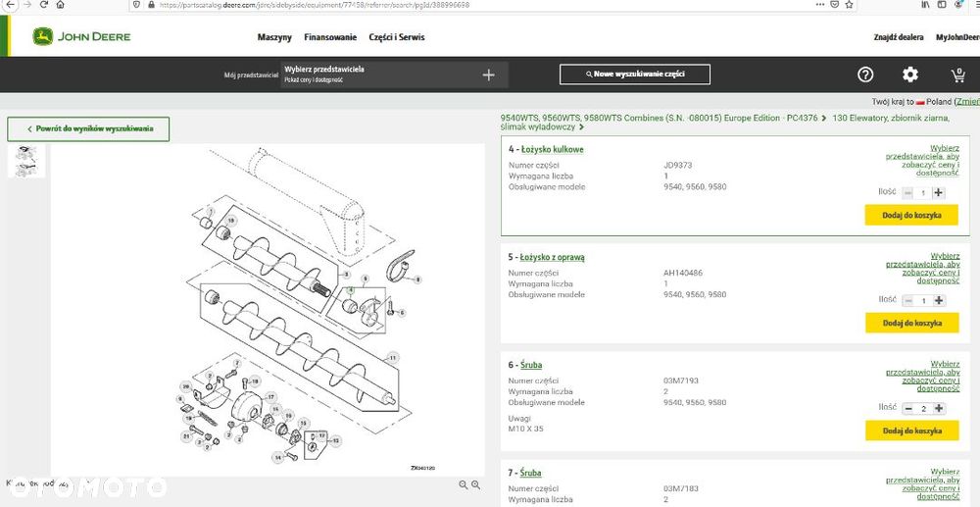Select the diagram thumbnail preview
The width and height of the screenshot is (980, 507).
pyautogui.click(x=26, y=161)
